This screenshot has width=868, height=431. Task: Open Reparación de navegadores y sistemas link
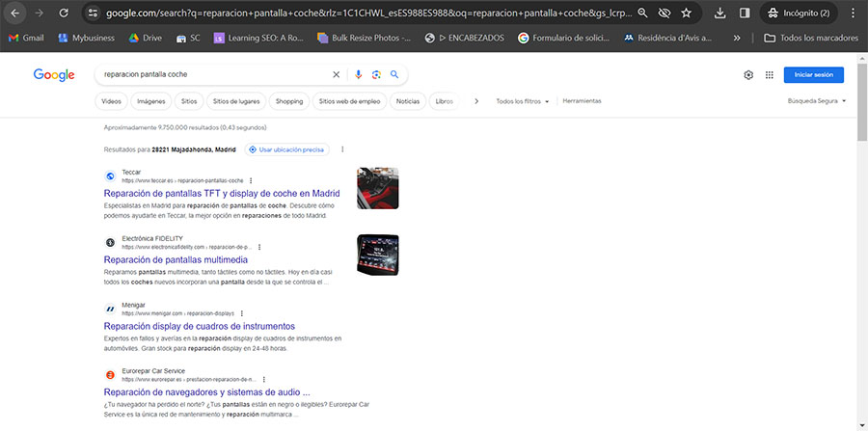pyautogui.click(x=206, y=392)
